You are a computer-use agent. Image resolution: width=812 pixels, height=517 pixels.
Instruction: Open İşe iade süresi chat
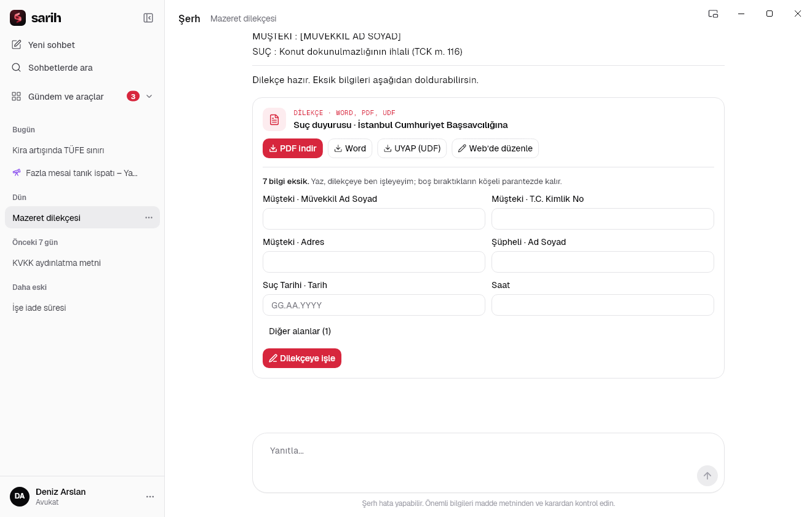click(82, 308)
